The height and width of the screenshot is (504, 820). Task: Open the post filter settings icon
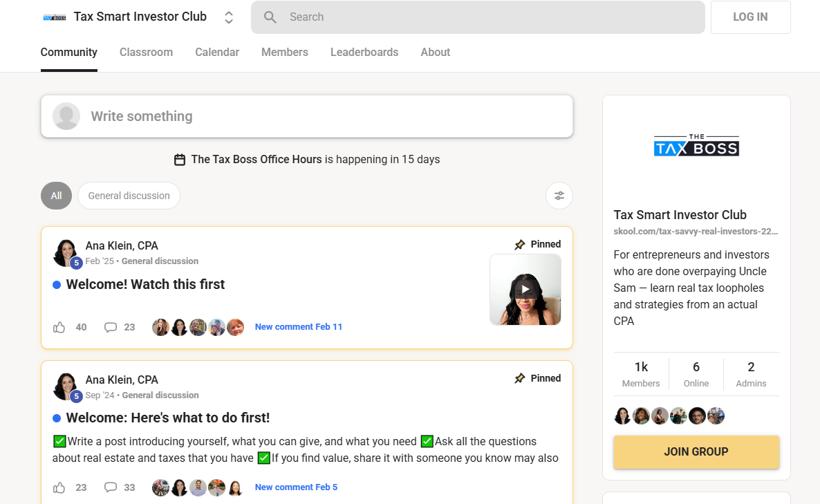coord(559,196)
